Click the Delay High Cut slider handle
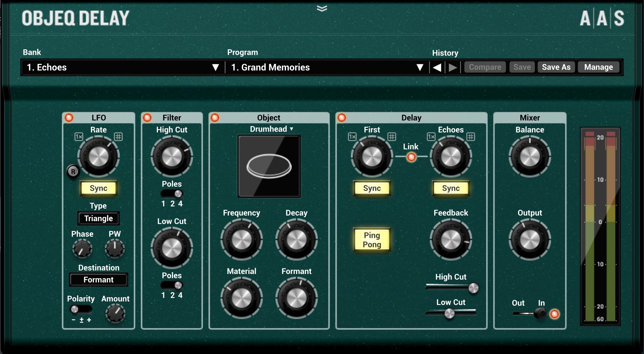This screenshot has height=354, width=644. click(473, 288)
